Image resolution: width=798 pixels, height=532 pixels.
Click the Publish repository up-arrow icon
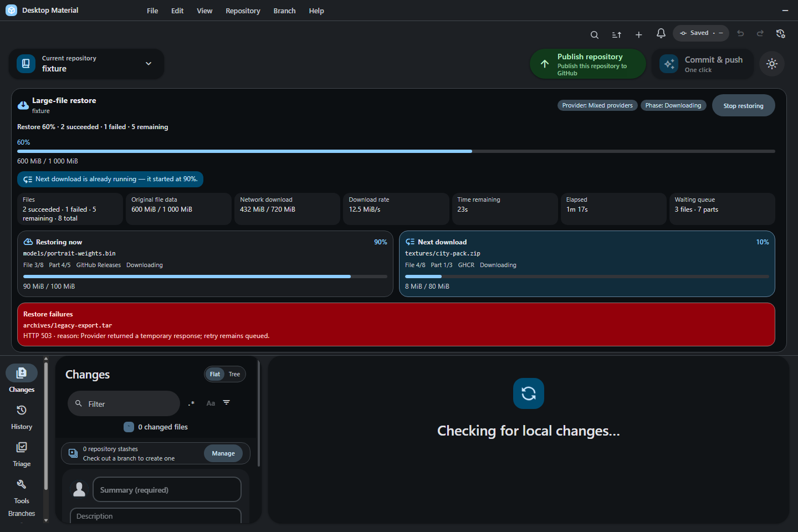[x=545, y=64]
